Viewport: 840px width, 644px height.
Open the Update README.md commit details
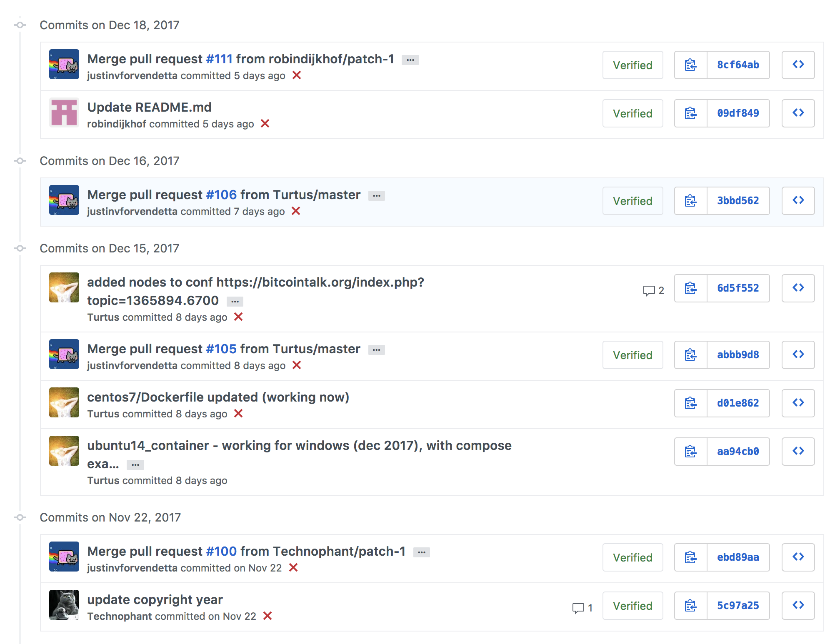coord(149,107)
